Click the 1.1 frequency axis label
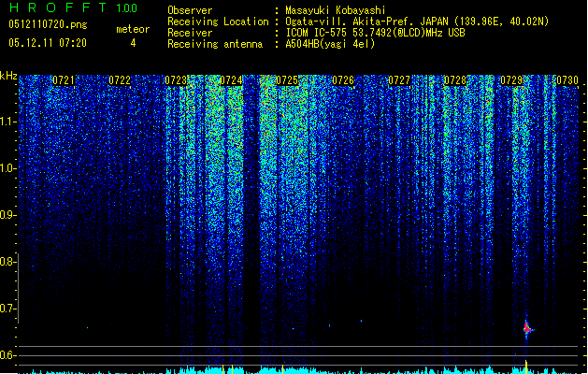588x374 pixels. pos(7,122)
